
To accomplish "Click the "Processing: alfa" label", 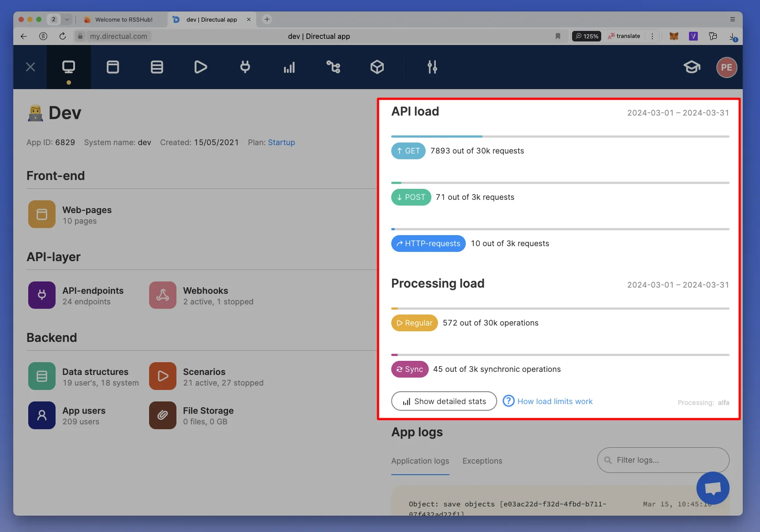I will (704, 403).
